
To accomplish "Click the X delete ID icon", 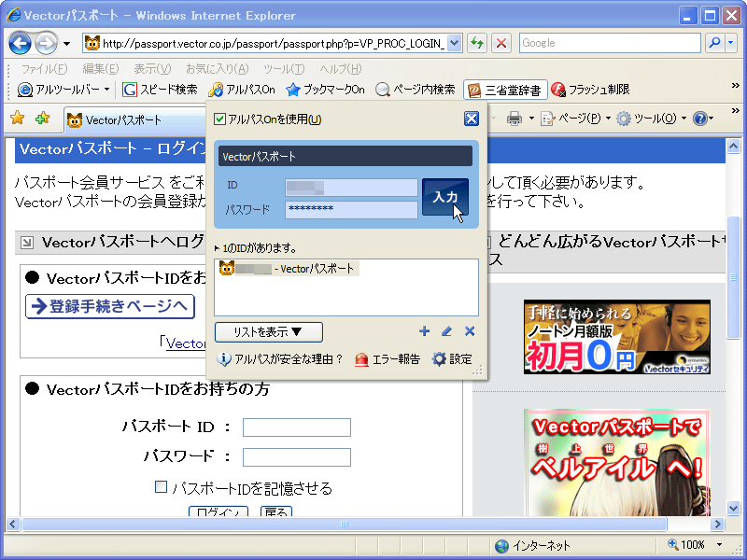I will [470, 331].
